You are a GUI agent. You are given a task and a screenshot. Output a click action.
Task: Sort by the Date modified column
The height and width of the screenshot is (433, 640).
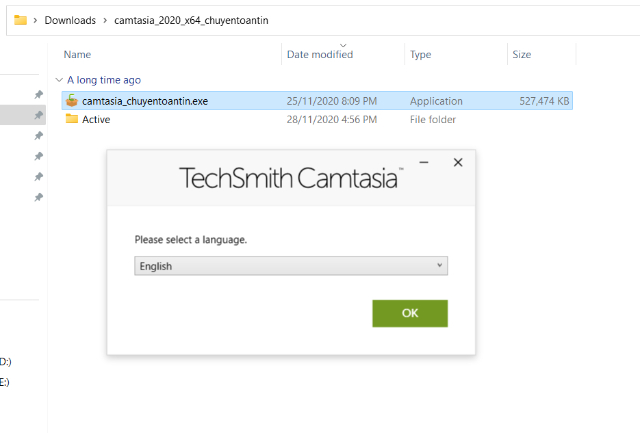[320, 54]
